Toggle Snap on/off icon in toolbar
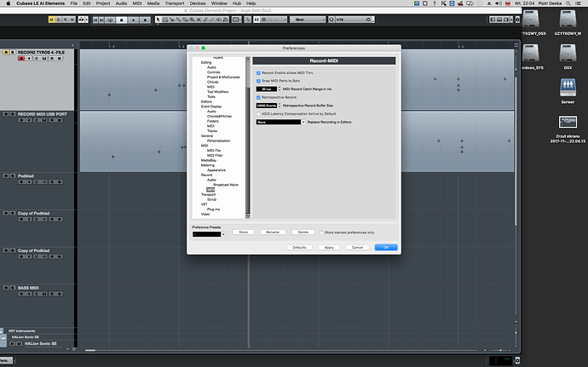Viewport: 588px width, 367px height. [257, 20]
